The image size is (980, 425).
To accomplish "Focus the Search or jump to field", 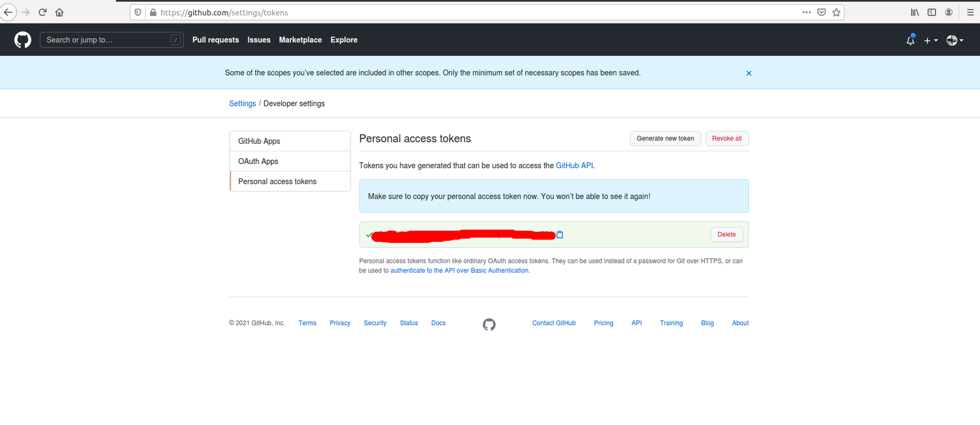I will tap(107, 40).
